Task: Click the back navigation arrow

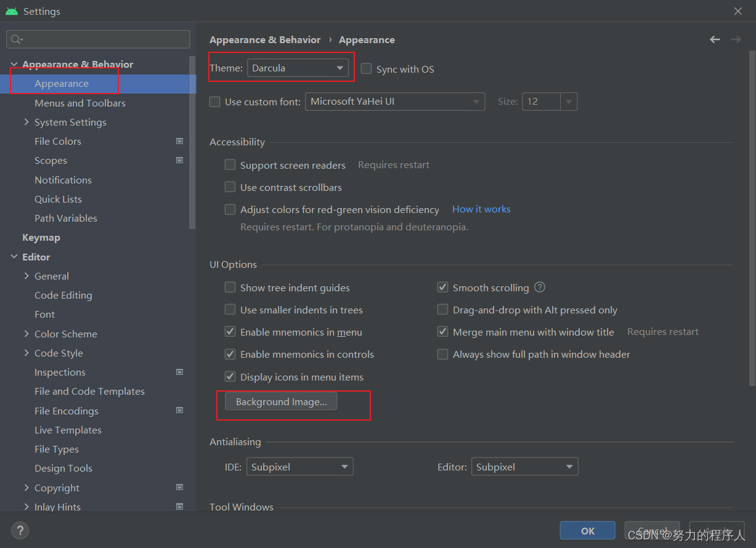Action: pos(715,39)
